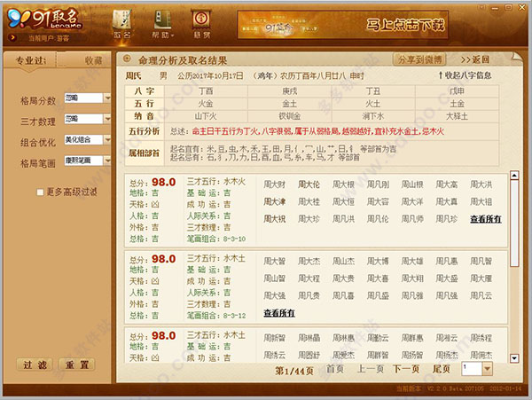Screen dimensions: 532x400
Task: Collapse via 收起八字信息
Action: (465, 75)
